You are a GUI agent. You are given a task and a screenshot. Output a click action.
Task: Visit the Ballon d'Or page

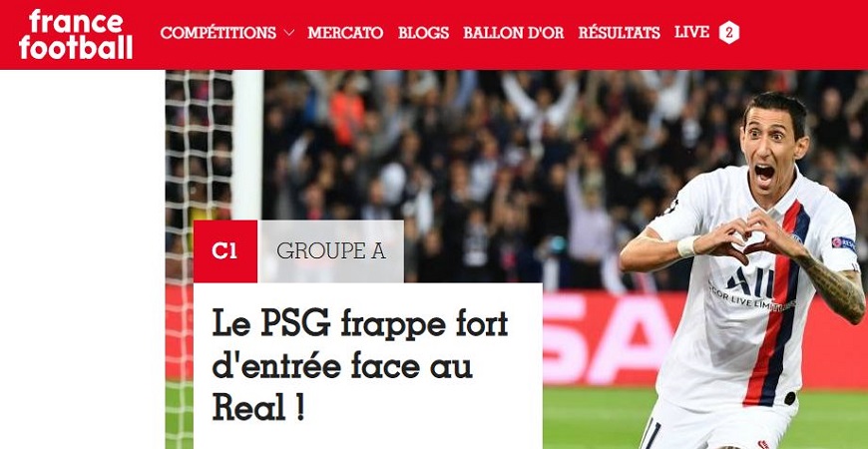pyautogui.click(x=514, y=33)
